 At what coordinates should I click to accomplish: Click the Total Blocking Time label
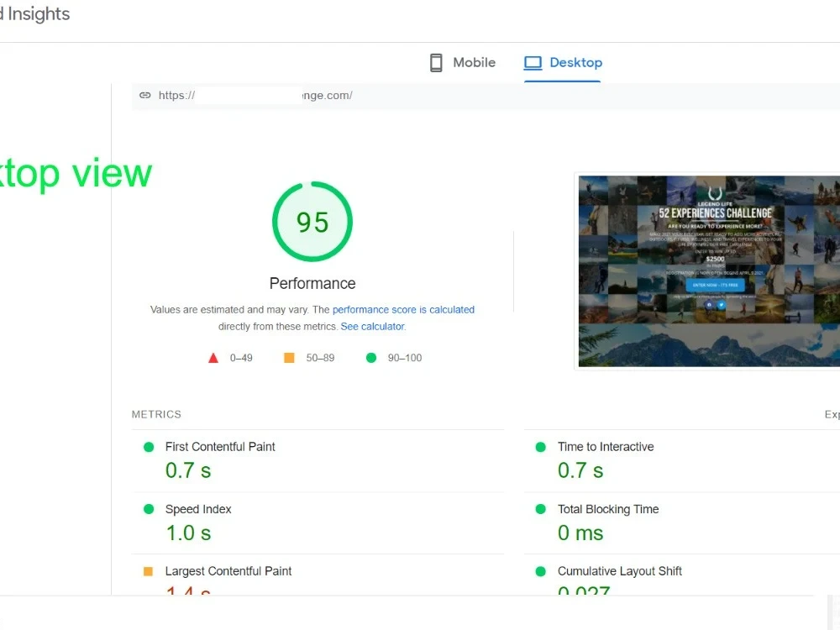tap(608, 509)
